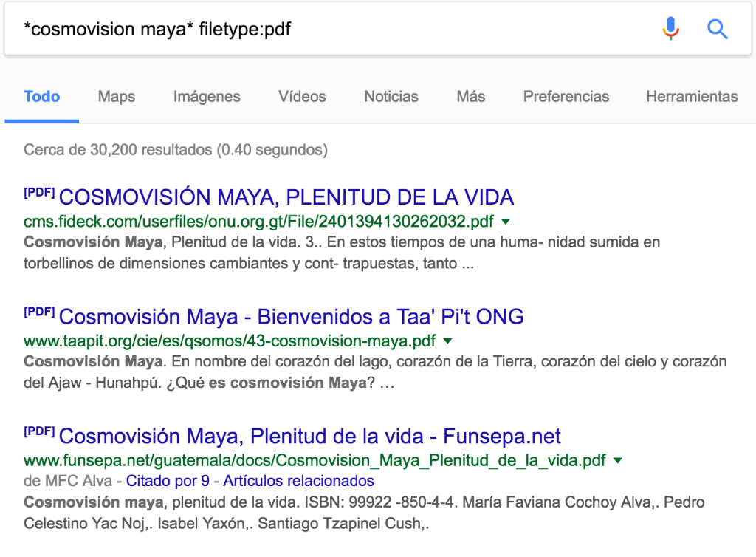Submit the query with the magnifier icon
The width and height of the screenshot is (756, 557).
(717, 29)
